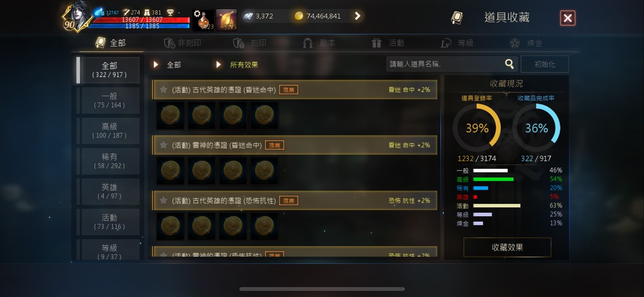
Task: Click the diamond currency icon
Action: [248, 16]
